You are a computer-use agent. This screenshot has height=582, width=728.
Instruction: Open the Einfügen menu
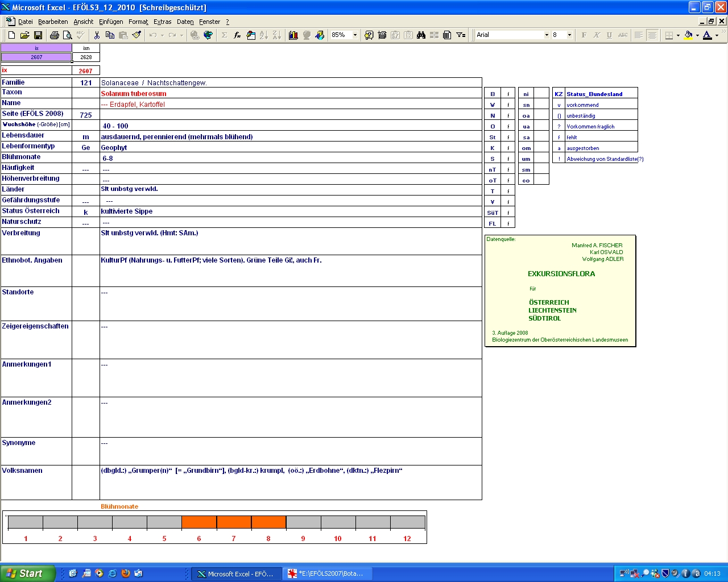click(x=111, y=22)
